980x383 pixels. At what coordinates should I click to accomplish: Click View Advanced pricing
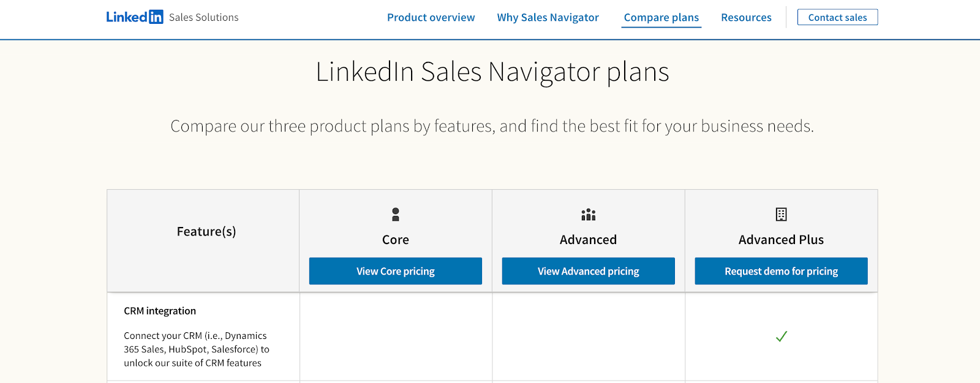point(587,270)
